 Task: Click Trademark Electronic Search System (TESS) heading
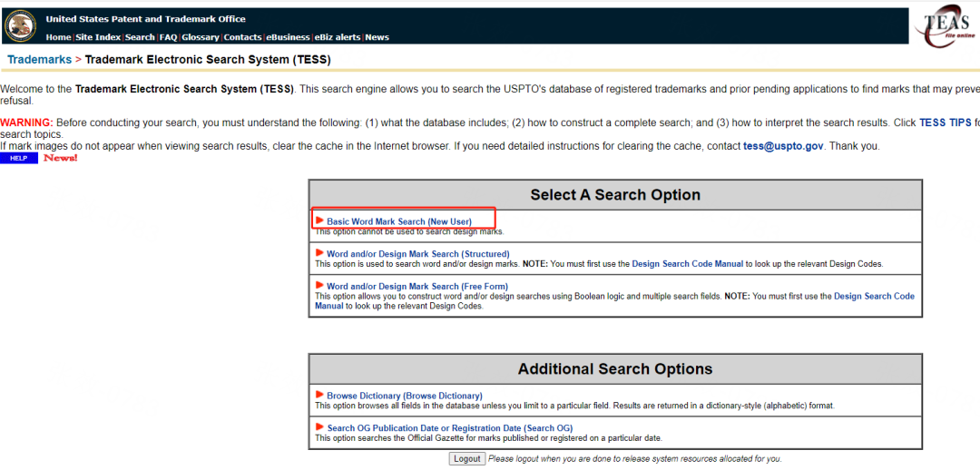tap(208, 60)
